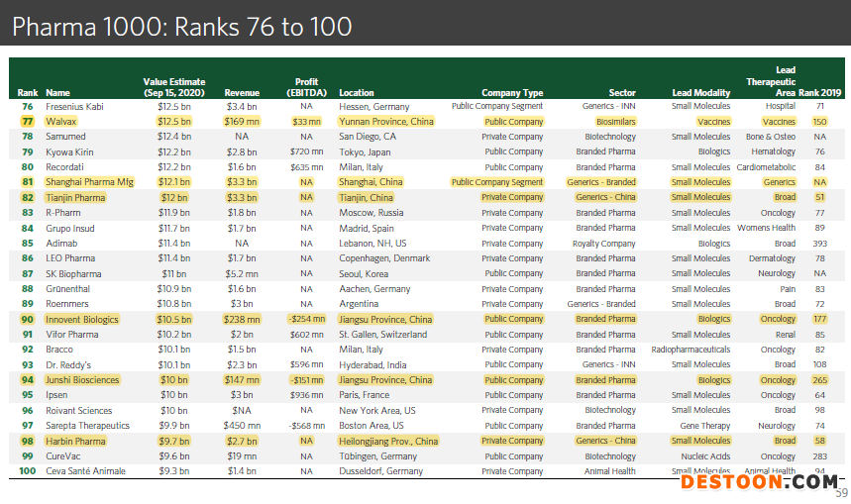The height and width of the screenshot is (504, 851).
Task: Select the Pharma 1000 slide title
Action: (181, 27)
